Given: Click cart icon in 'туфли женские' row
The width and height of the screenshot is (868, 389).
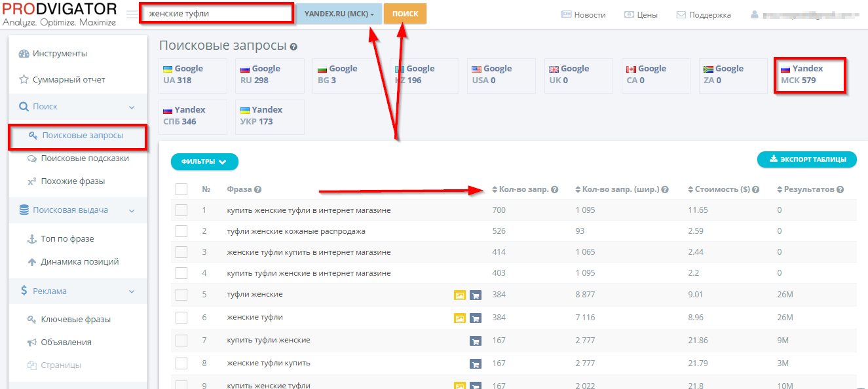Looking at the screenshot, I should [x=476, y=295].
